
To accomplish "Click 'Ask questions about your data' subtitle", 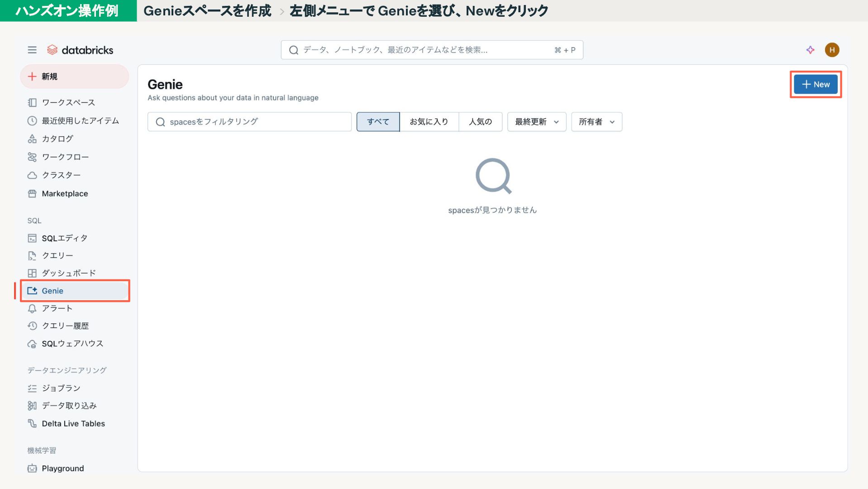I will [233, 98].
